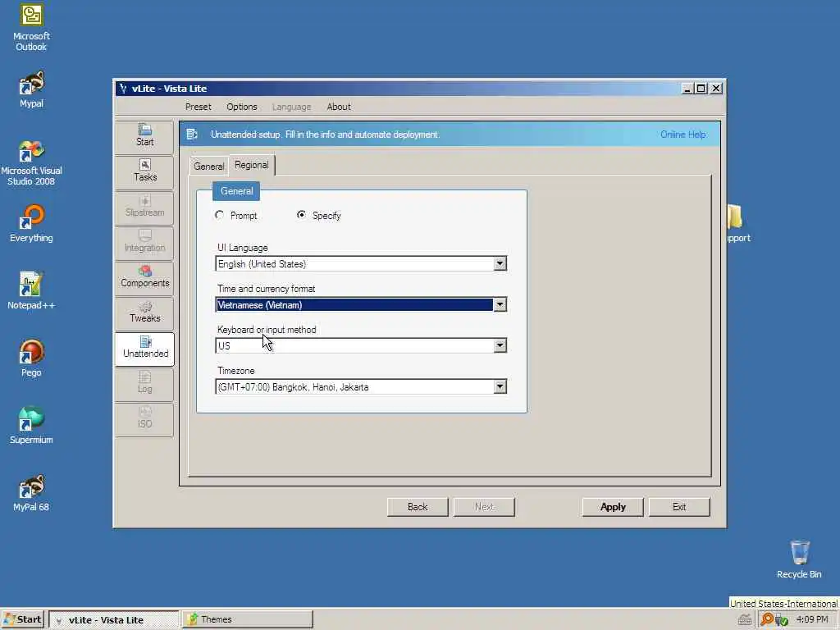Screen dimensions: 840x630
Task: Click vLite - Vista Lite taskbar button
Action: pyautogui.click(x=113, y=620)
